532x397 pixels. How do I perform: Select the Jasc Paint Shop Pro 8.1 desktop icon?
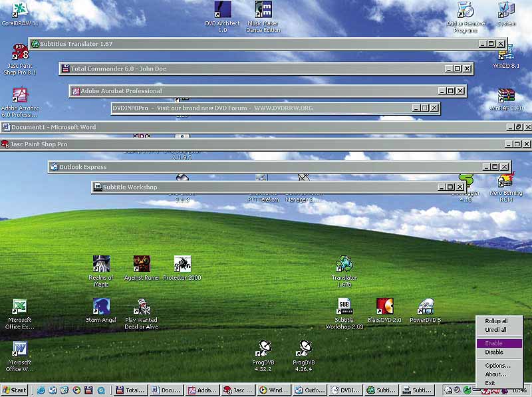pyautogui.click(x=20, y=60)
